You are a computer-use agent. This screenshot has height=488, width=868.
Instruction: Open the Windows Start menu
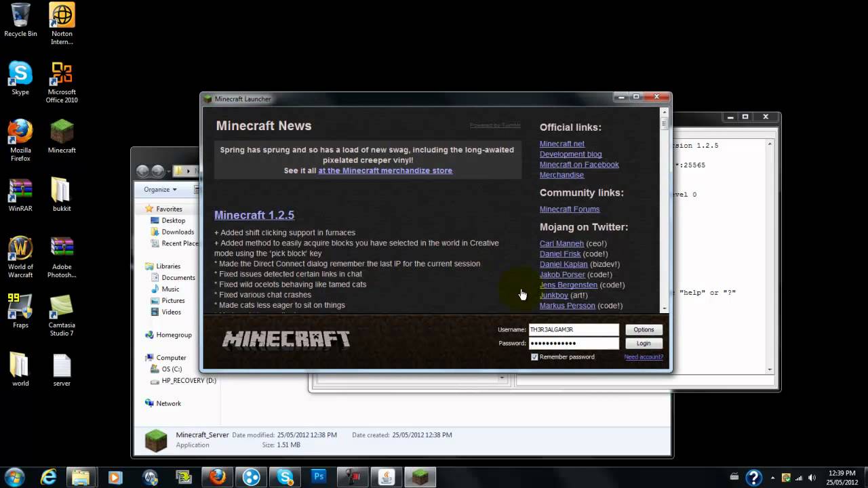[x=15, y=476]
